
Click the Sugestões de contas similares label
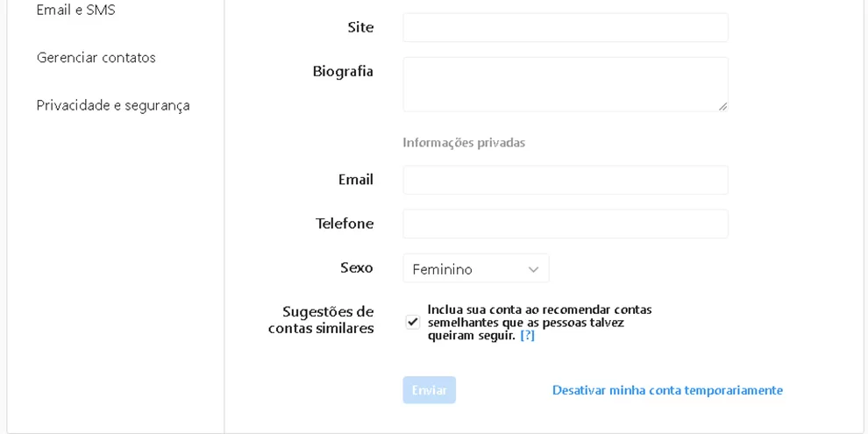point(321,320)
